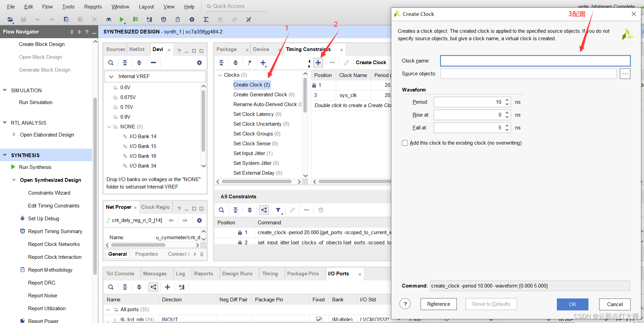Click Net Properties horizontal scrollbar
Viewport: 644px width, 323px height.
(138, 245)
